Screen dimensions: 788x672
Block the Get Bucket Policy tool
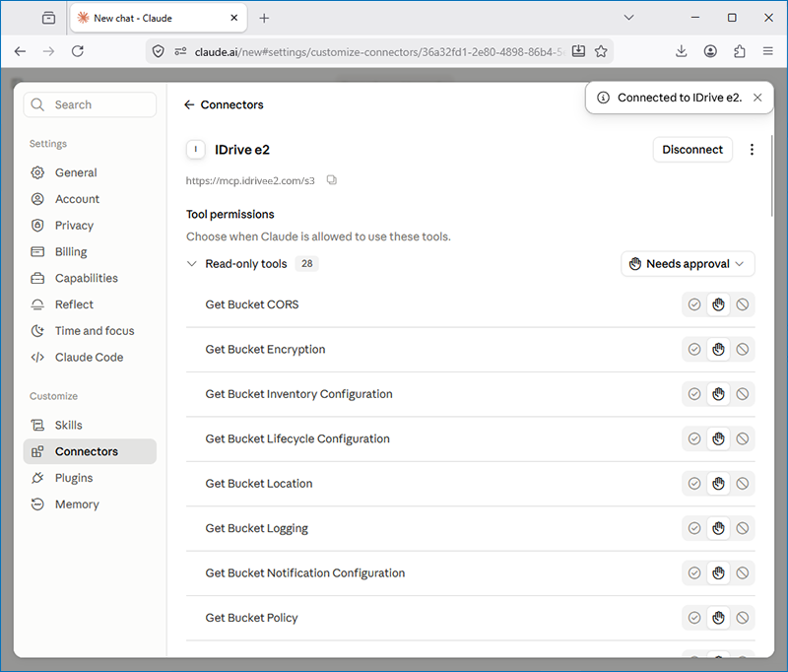tap(743, 618)
